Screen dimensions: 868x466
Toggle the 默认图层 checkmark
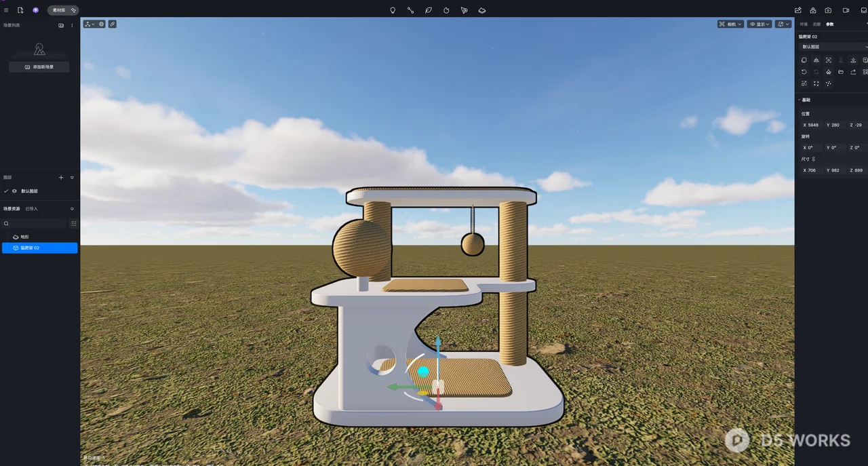[6, 191]
